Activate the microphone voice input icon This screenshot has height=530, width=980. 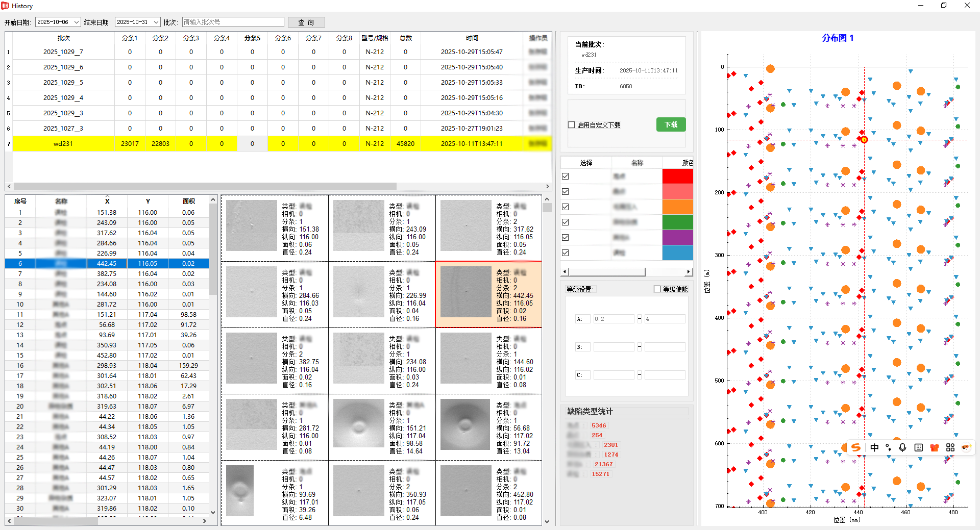tap(902, 447)
